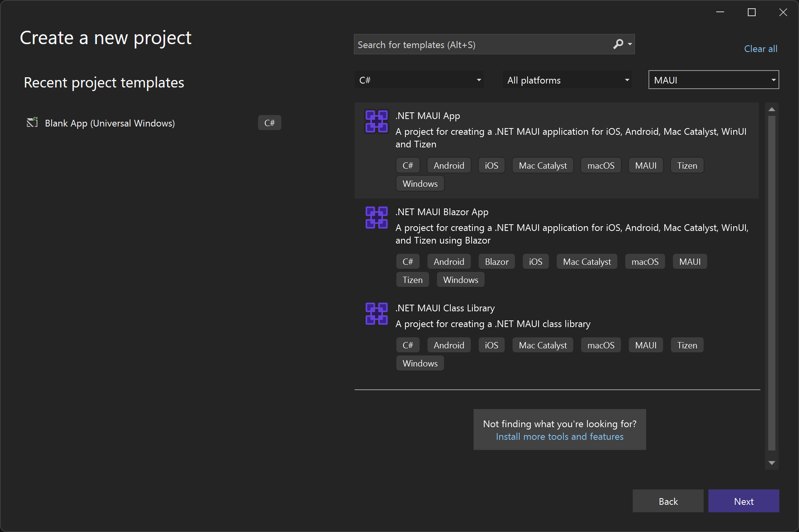799x532 pixels.
Task: Click the C# tag on Blank App entry
Action: point(269,123)
